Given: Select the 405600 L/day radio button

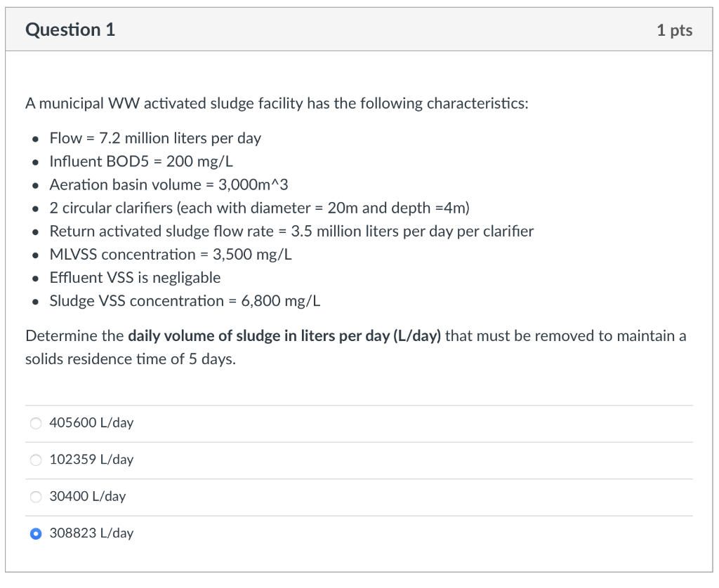Looking at the screenshot, I should point(36,423).
